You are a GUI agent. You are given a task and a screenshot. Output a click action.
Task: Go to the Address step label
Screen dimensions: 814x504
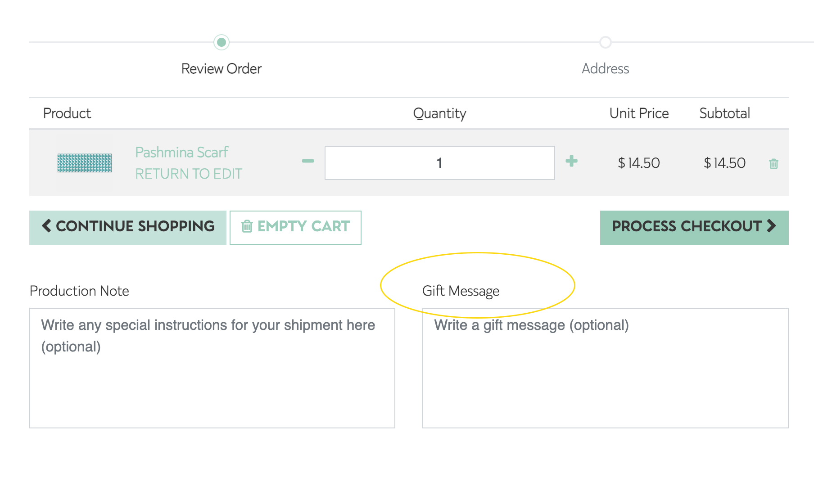coord(606,69)
